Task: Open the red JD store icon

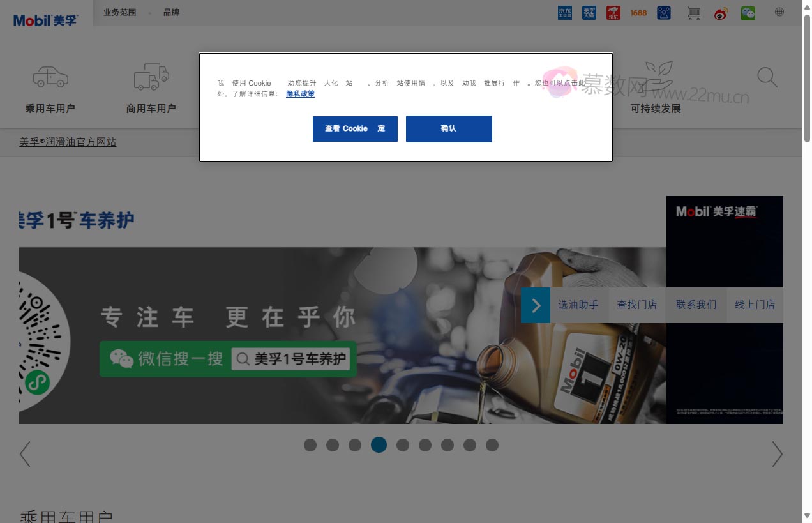Action: tap(612, 13)
